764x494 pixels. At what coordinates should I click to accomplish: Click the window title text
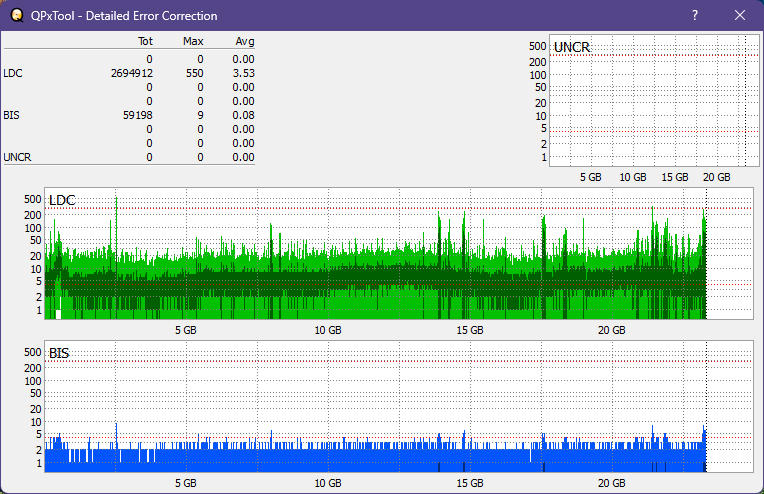point(124,16)
